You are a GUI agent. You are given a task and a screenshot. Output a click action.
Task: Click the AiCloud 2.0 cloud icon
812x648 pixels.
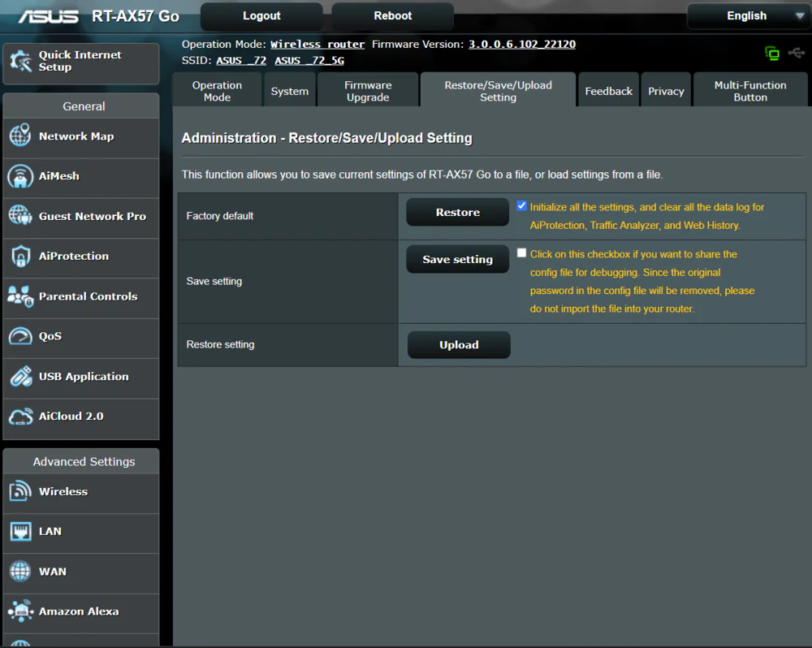21,417
